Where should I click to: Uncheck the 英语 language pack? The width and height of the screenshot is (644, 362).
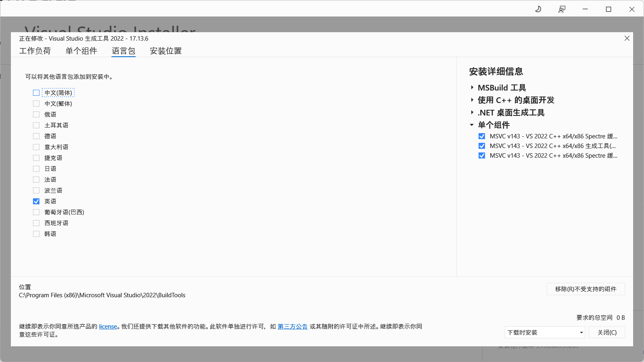pos(36,202)
